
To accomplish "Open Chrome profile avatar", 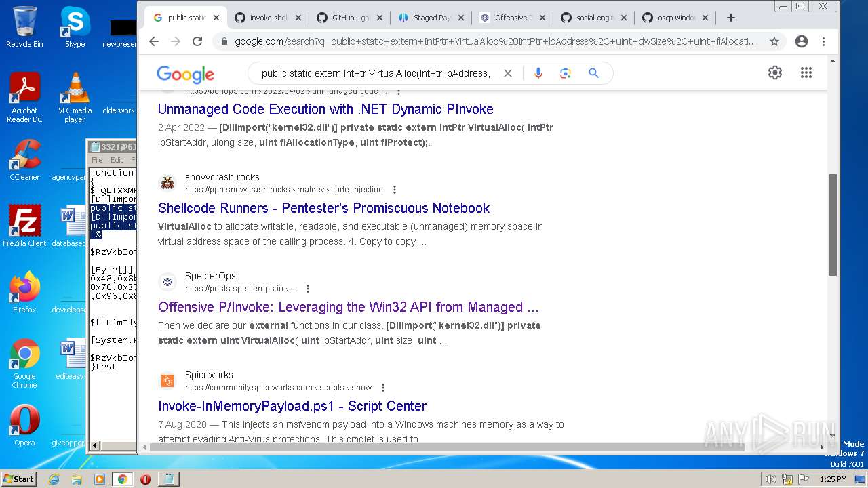I will (802, 41).
